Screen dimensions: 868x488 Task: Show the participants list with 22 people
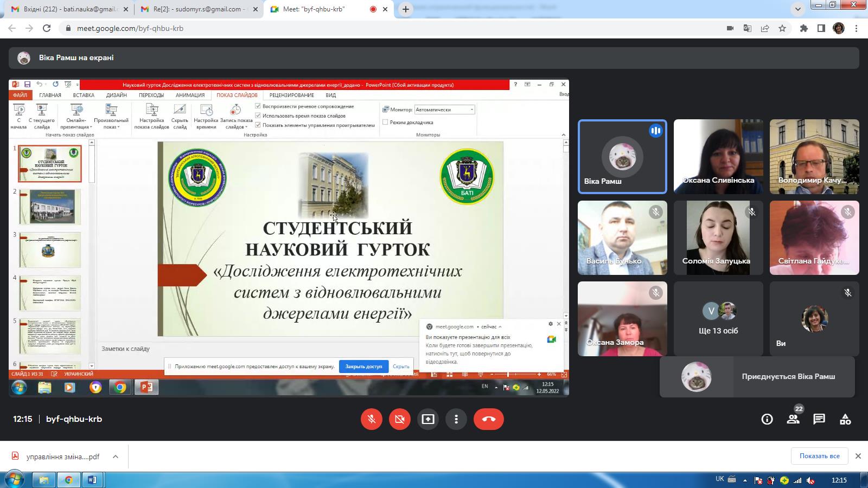tap(794, 419)
